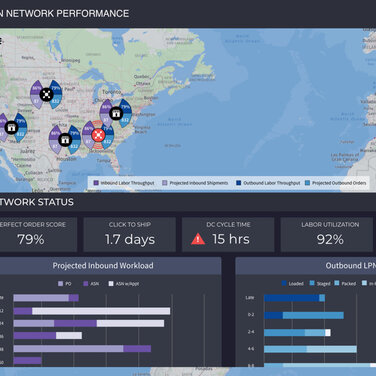Toggle the PO series in the inbound legend
Screen dimensions: 376x376
coord(65,284)
